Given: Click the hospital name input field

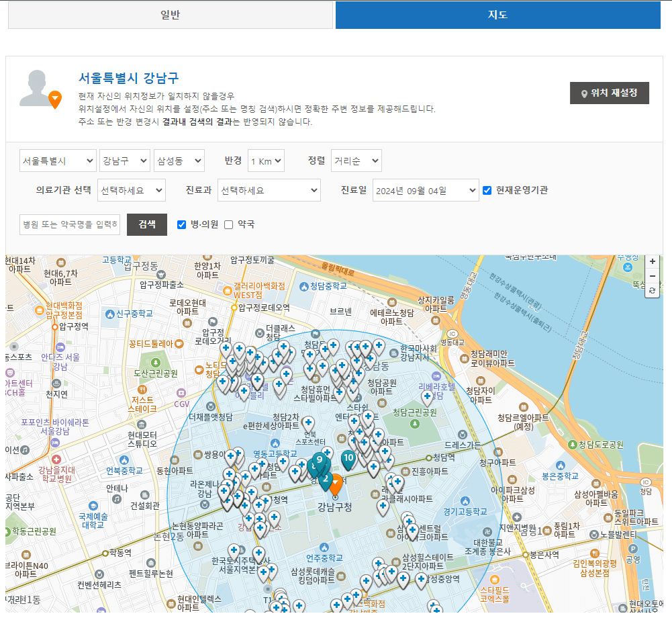Looking at the screenshot, I should (69, 224).
